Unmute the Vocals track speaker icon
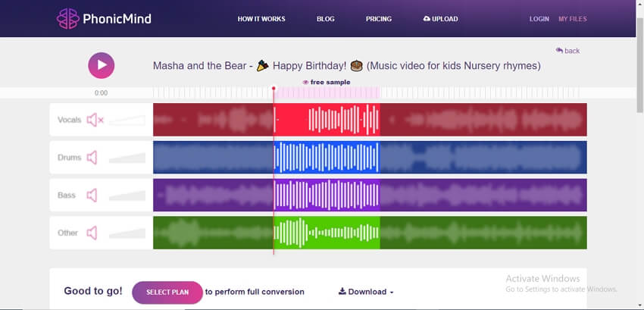Screen dimensions: 644x310 pos(95,120)
